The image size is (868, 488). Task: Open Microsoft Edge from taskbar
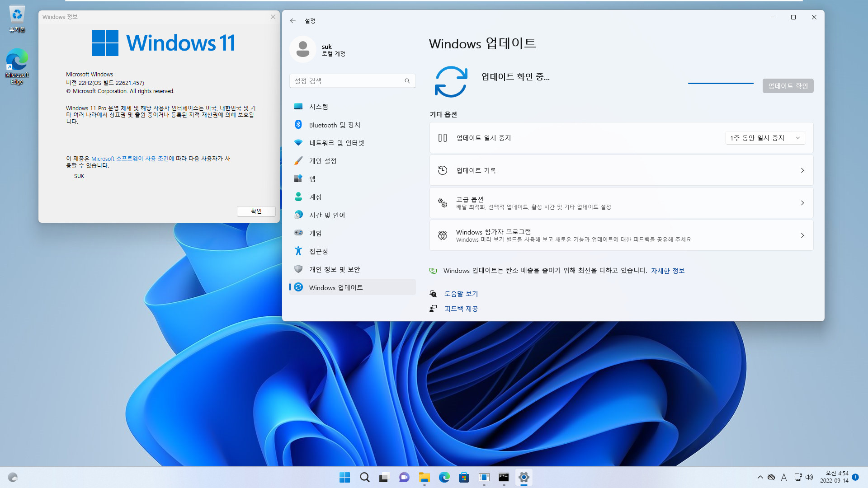pyautogui.click(x=444, y=477)
